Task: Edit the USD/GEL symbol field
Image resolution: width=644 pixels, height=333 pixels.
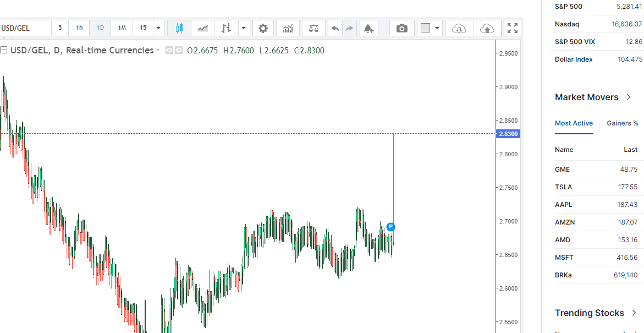Action: pyautogui.click(x=25, y=28)
